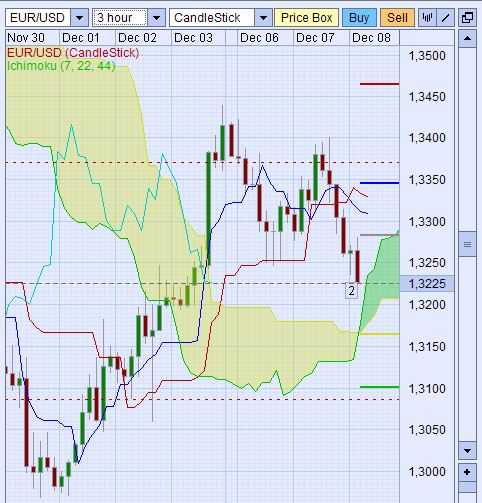Click the Dec 02 date header
The width and height of the screenshot is (482, 503).
pos(137,38)
